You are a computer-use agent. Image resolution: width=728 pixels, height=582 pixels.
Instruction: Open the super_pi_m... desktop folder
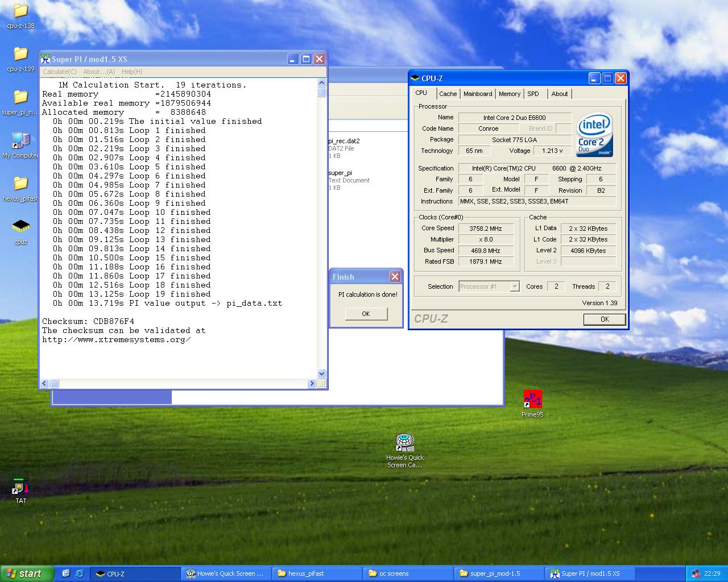20,102
